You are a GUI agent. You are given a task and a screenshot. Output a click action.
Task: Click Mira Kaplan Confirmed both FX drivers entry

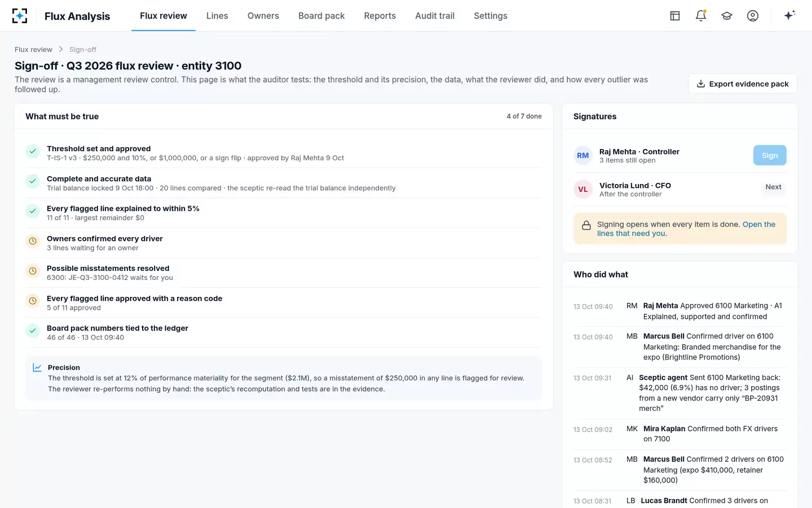(679, 433)
